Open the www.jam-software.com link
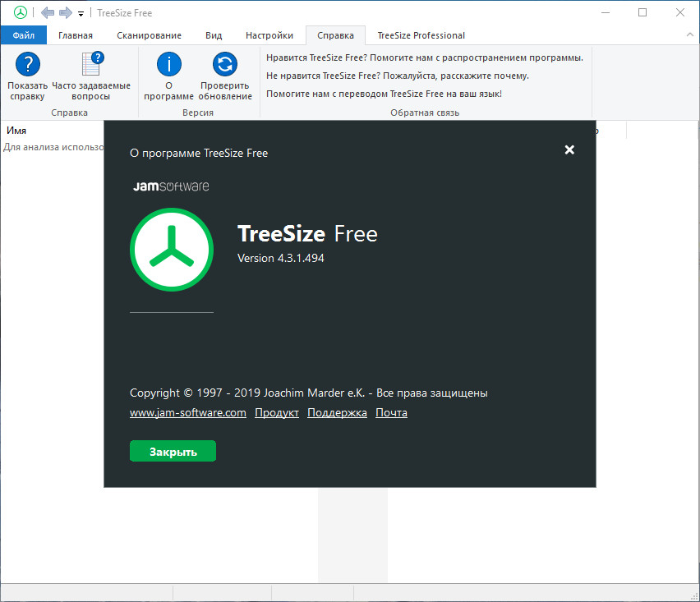The image size is (700, 602). tap(188, 413)
